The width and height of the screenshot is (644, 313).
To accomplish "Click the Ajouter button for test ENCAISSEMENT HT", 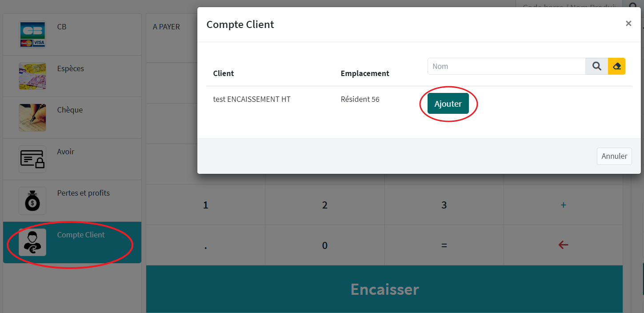I will click(448, 104).
